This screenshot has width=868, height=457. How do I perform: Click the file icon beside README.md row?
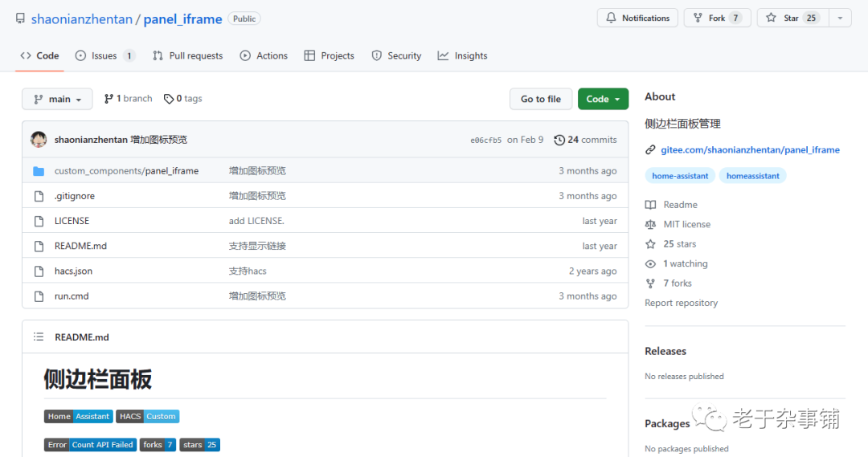[x=39, y=246]
